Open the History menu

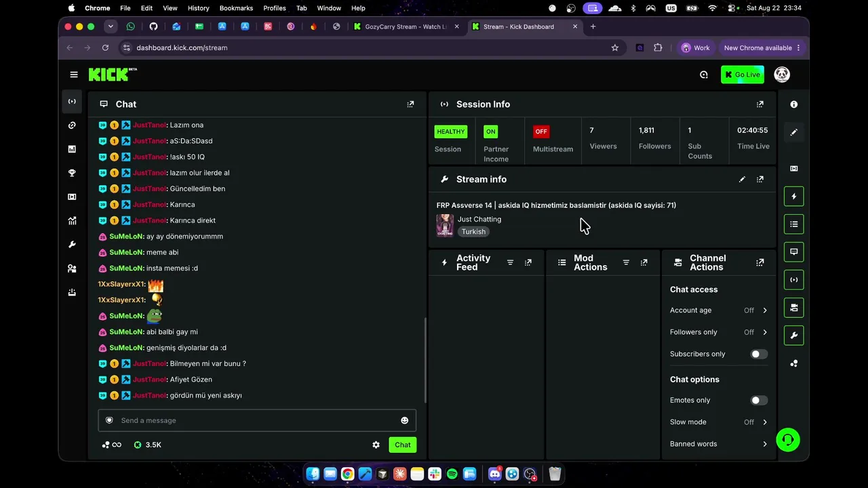coord(198,8)
